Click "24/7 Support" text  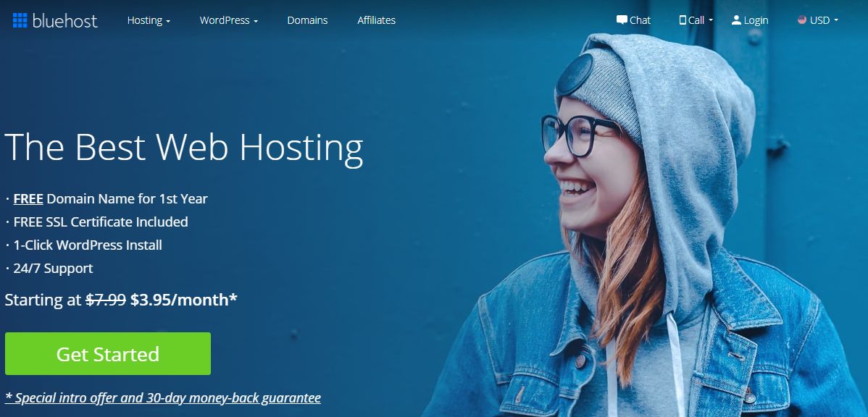tap(53, 269)
